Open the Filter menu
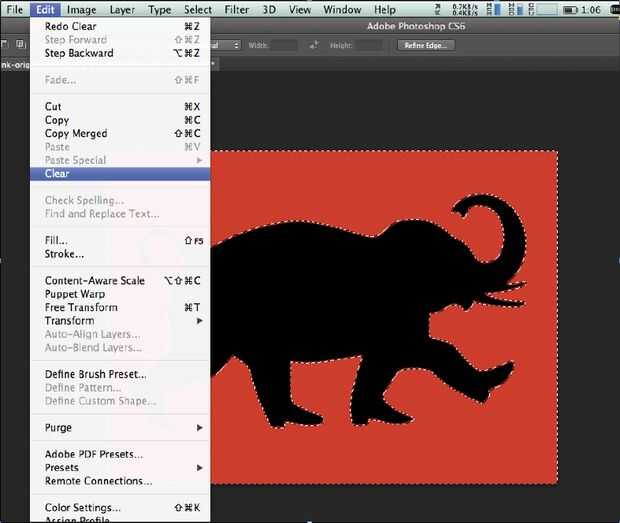Viewport: 620px width, 523px height. pyautogui.click(x=237, y=9)
